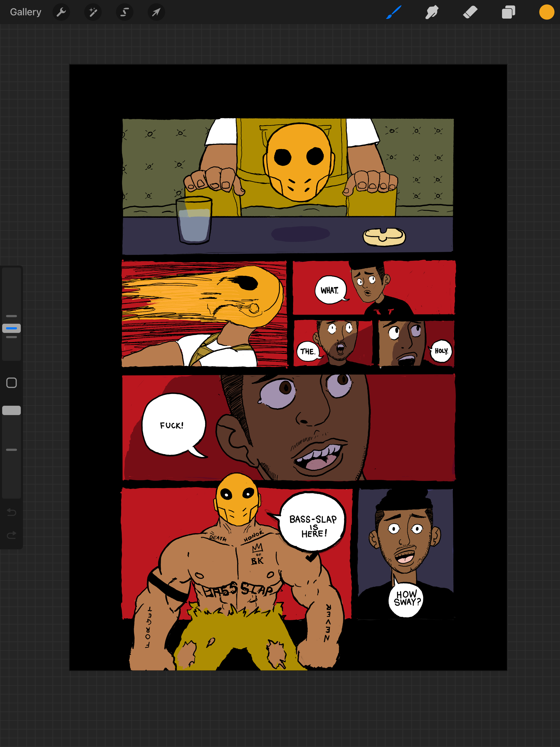Viewport: 560px width, 747px height.
Task: Return to the Gallery
Action: tap(26, 12)
